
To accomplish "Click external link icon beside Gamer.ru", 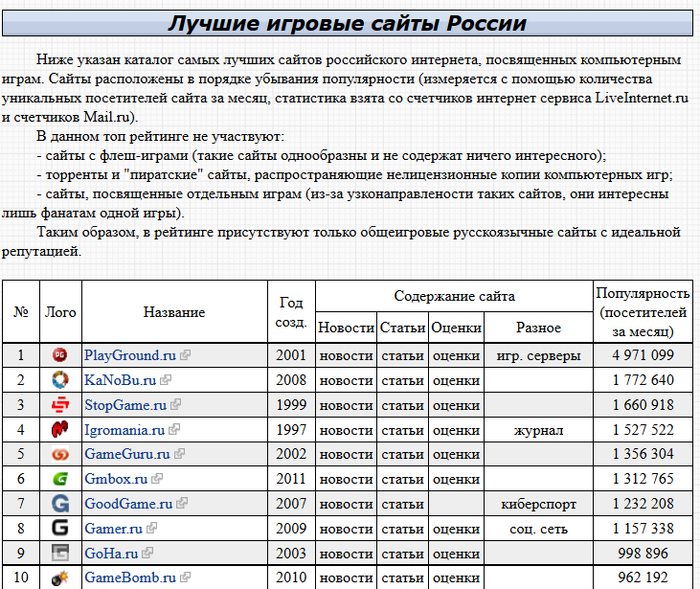I will pyautogui.click(x=152, y=529).
